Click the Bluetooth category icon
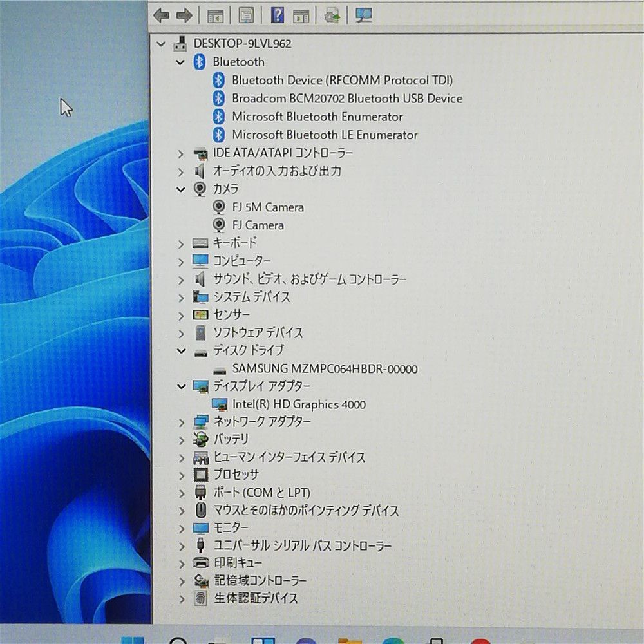The width and height of the screenshot is (644, 644). tap(200, 62)
